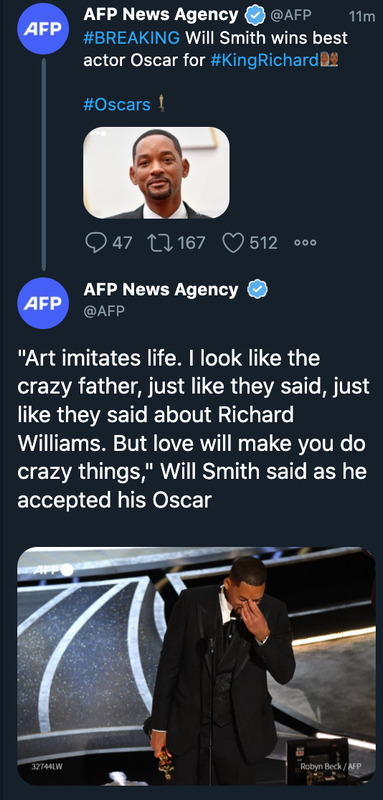The width and height of the screenshot is (383, 800).
Task: Open the #Oscars hashtag
Action: (x=117, y=105)
